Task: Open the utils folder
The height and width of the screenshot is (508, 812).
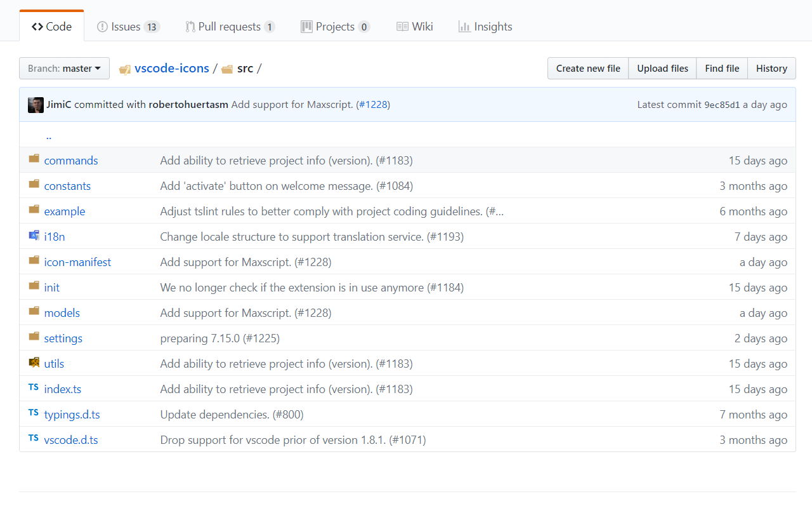Action: [54, 364]
